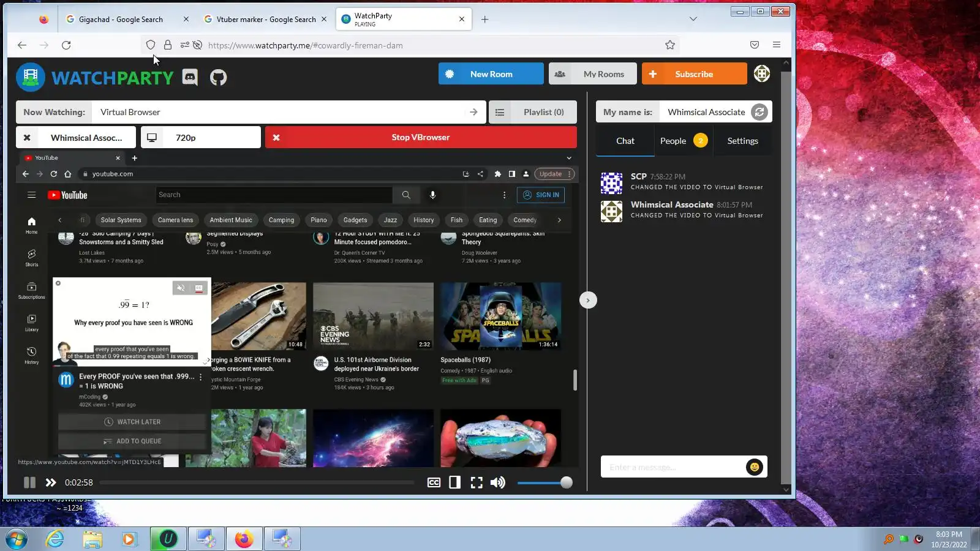Click the Subscribe button
Viewport: 980px width, 551px height.
[695, 73]
